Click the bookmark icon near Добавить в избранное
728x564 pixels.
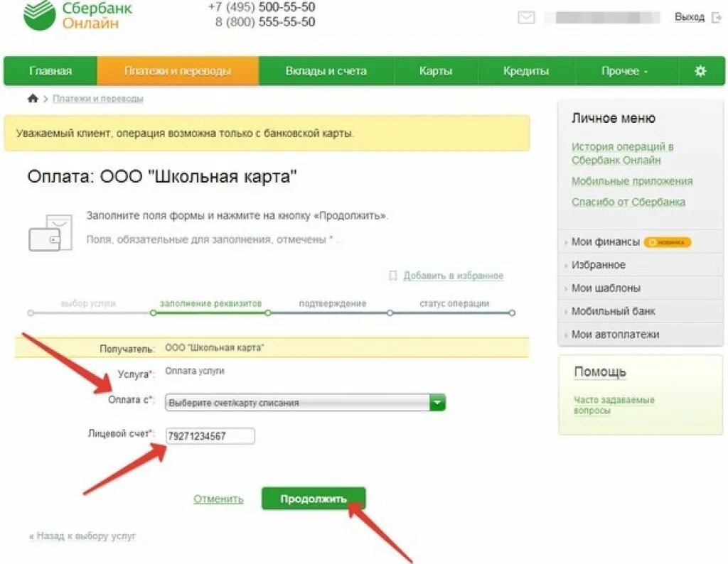click(x=392, y=276)
